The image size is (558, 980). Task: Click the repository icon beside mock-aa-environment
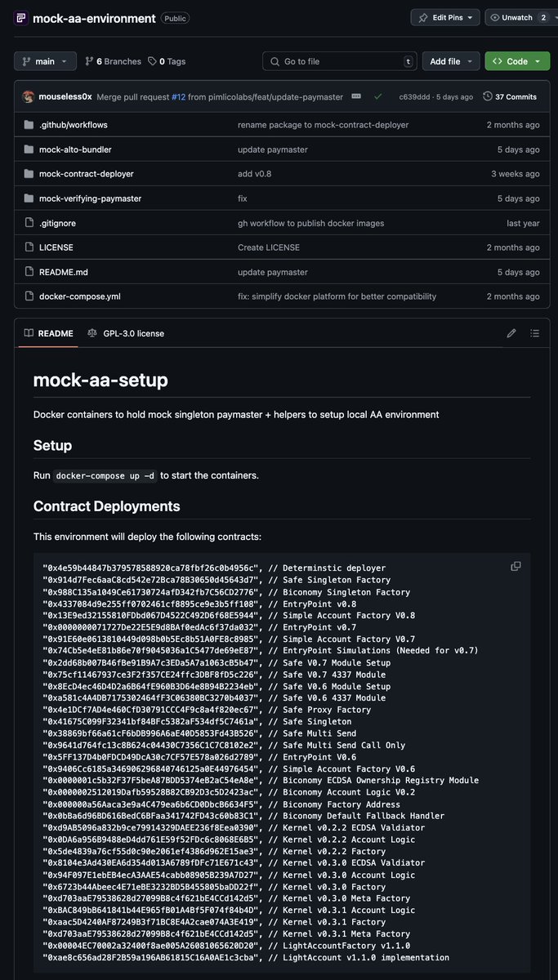tap(20, 17)
